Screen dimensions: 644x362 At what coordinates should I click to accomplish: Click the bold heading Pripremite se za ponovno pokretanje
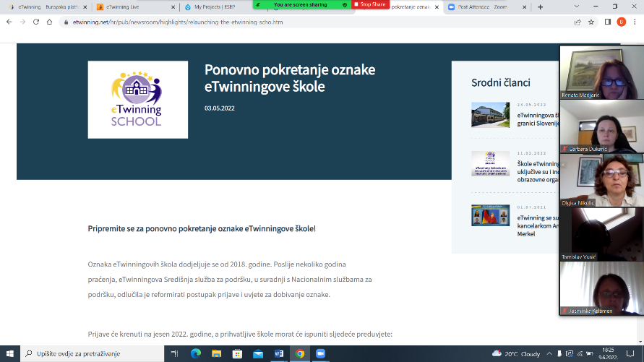tap(202, 228)
